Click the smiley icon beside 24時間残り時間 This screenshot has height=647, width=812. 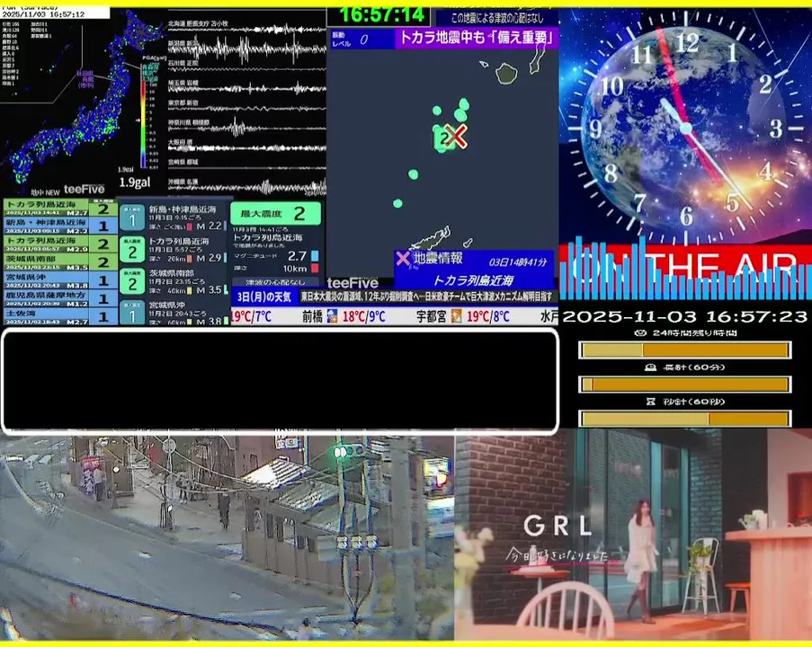pos(640,332)
